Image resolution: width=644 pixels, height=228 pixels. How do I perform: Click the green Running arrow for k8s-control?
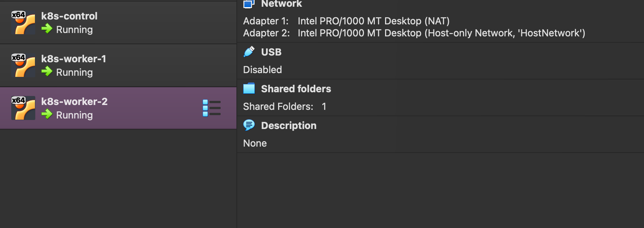coord(47,28)
